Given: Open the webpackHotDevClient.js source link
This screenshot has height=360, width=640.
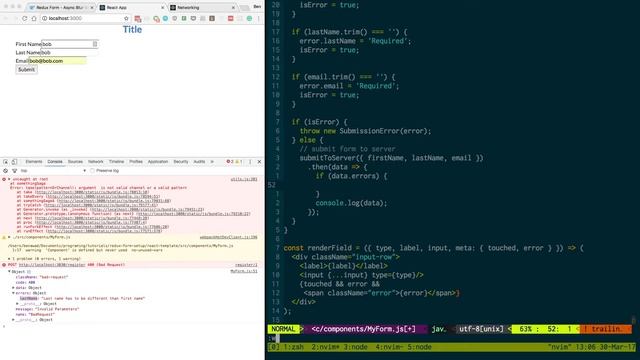Looking at the screenshot, I should click(229, 237).
